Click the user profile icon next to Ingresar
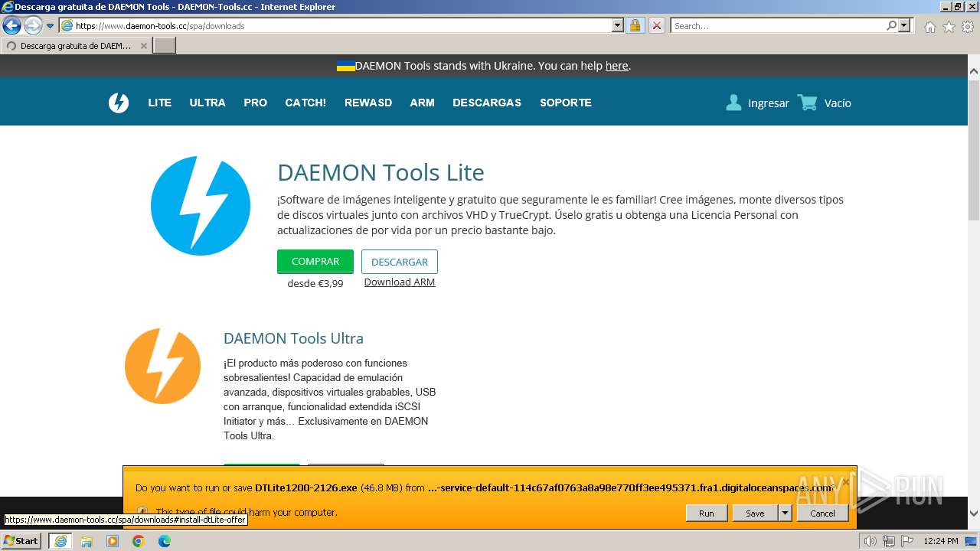This screenshot has width=980, height=551. click(x=733, y=103)
